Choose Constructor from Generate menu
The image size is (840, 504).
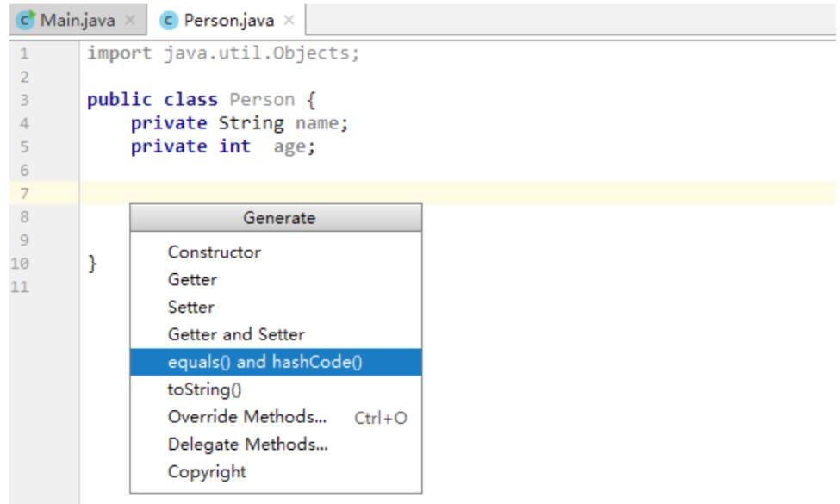point(276,252)
